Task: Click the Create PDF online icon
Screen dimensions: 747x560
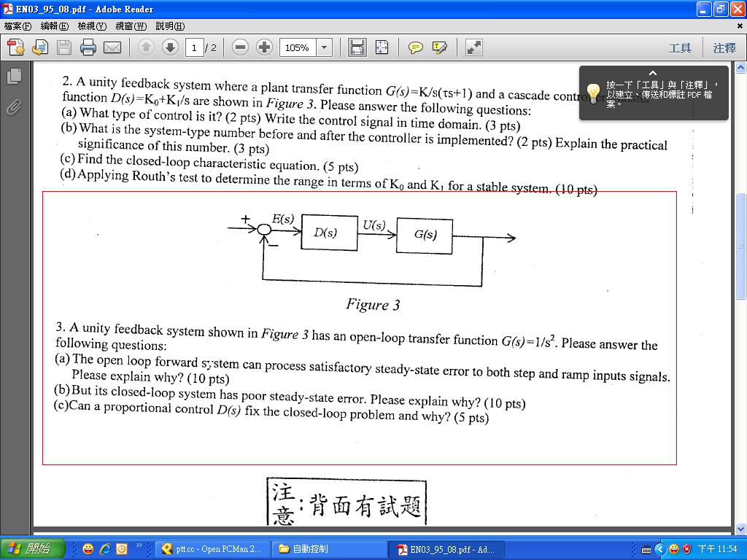Action: coord(16,47)
